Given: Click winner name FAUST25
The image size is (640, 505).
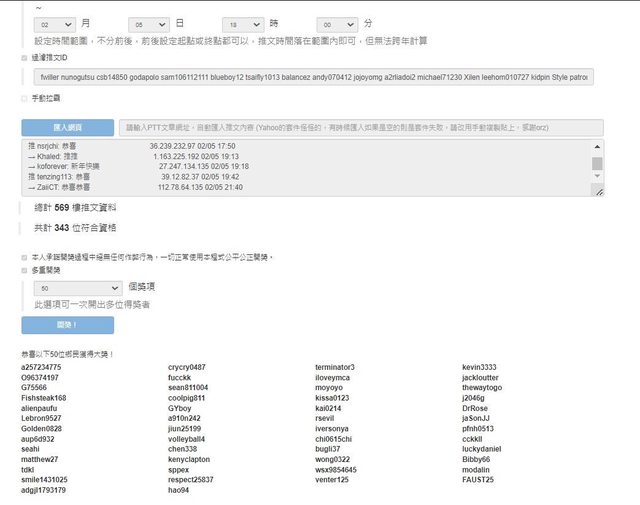Looking at the screenshot, I should coord(478,480).
